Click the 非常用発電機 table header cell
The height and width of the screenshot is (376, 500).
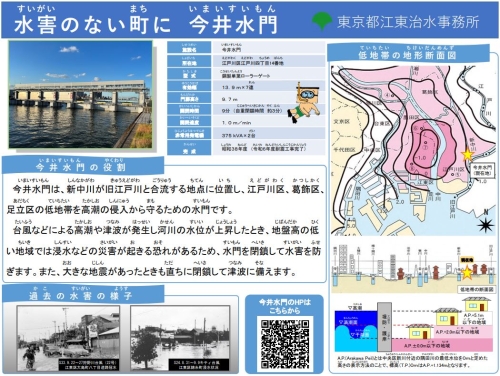pyautogui.click(x=189, y=134)
